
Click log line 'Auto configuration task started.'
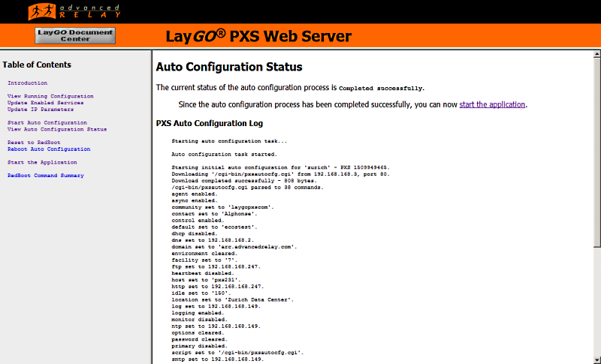tap(224, 155)
